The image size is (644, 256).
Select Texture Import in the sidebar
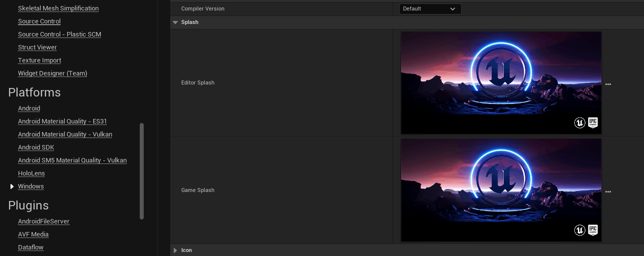pos(40,60)
